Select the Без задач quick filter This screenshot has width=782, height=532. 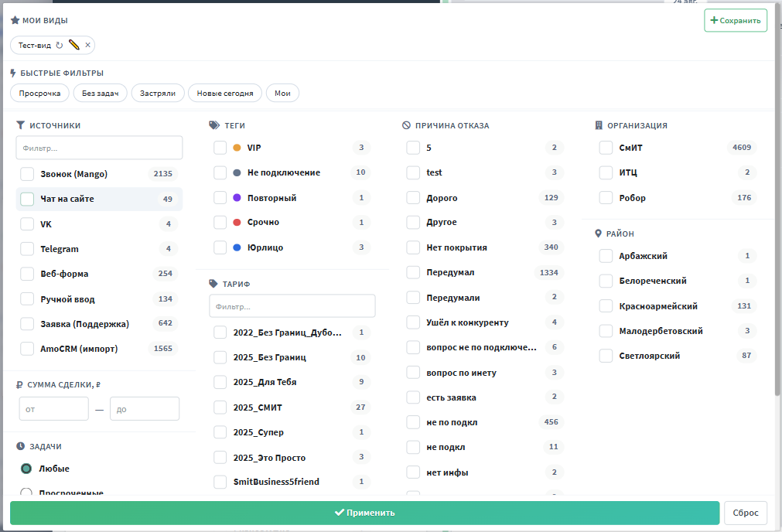click(101, 94)
